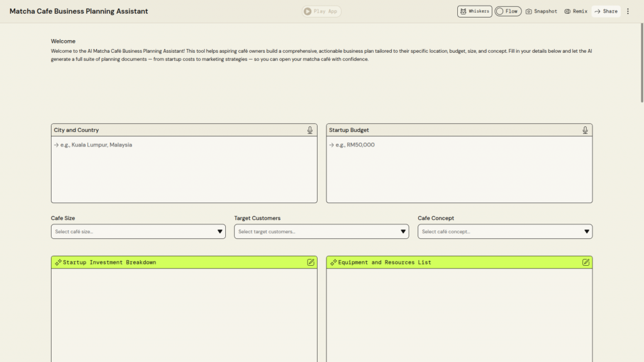Image resolution: width=644 pixels, height=362 pixels.
Task: Expand the Target Customers dropdown
Action: (x=321, y=231)
